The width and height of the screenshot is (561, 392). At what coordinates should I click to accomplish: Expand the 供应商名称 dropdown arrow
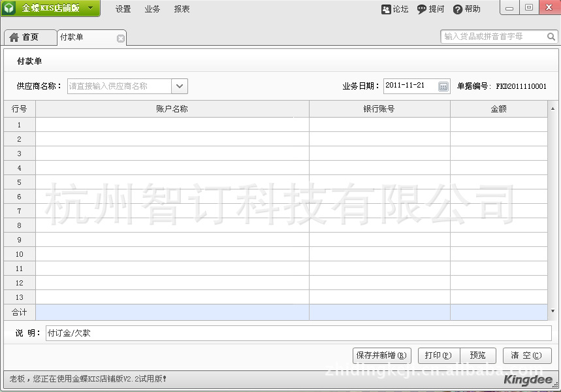click(180, 86)
